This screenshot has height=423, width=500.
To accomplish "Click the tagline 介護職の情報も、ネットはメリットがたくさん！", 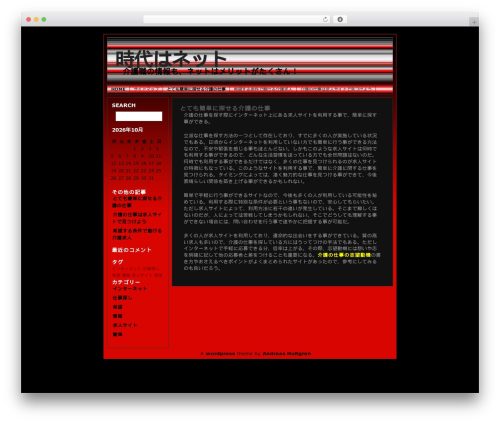I will [210, 71].
